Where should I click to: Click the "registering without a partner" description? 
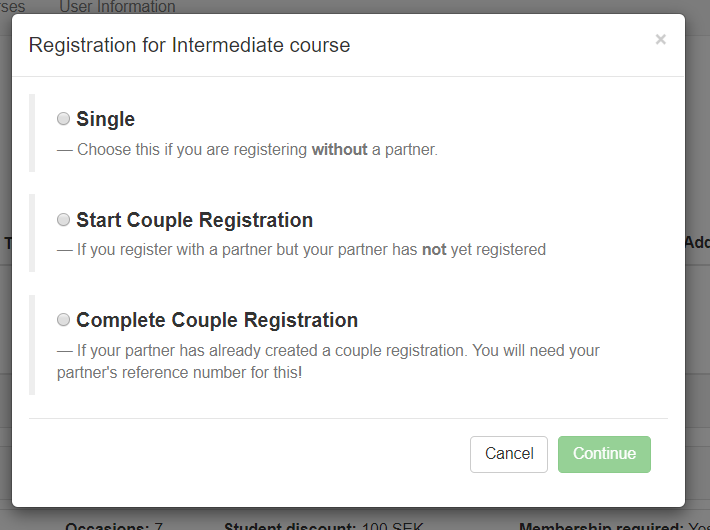[257, 151]
